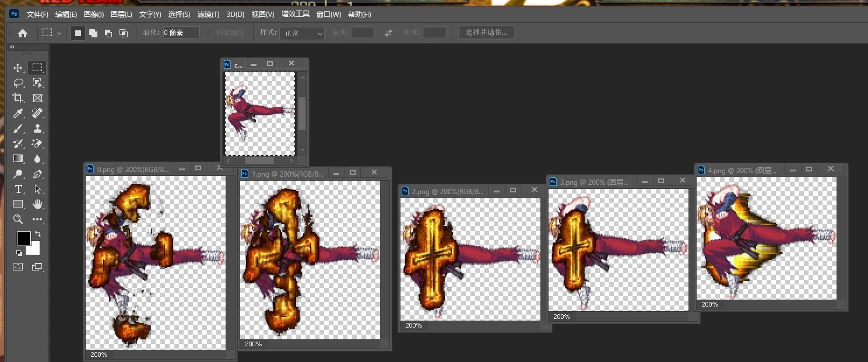Screen dimensions: 868x362
Task: Select the Pen tool
Action: pyautogui.click(x=37, y=174)
